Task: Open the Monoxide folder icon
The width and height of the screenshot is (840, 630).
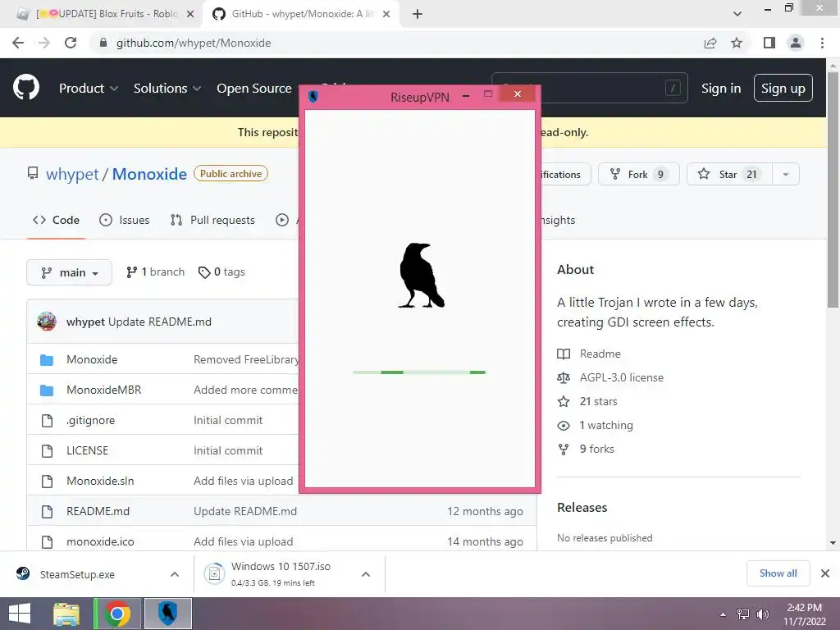Action: pos(47,359)
